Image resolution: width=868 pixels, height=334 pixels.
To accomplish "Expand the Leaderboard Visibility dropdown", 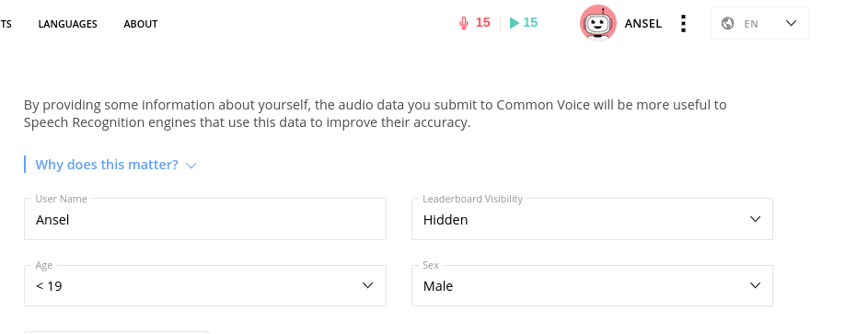I will (x=592, y=219).
